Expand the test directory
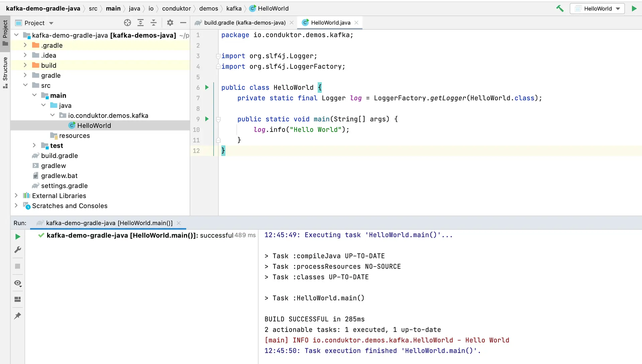Viewport: 642px width, 364px height. point(34,146)
